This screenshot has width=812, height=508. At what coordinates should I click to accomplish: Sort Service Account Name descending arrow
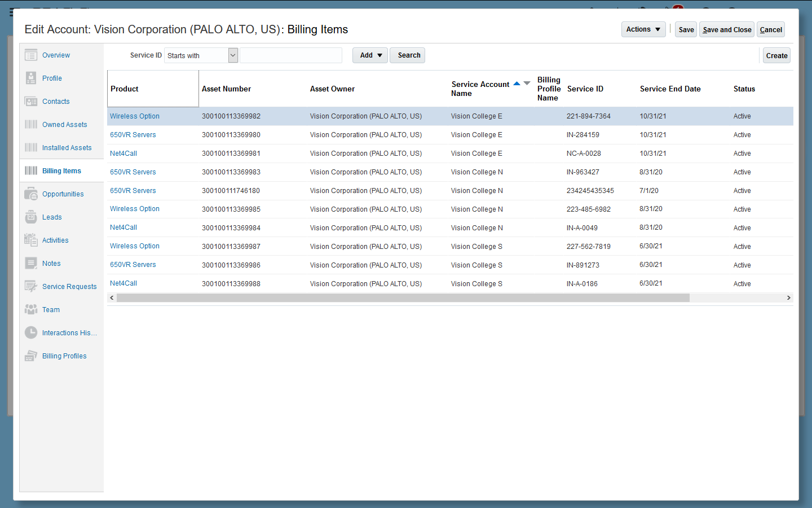click(x=527, y=84)
